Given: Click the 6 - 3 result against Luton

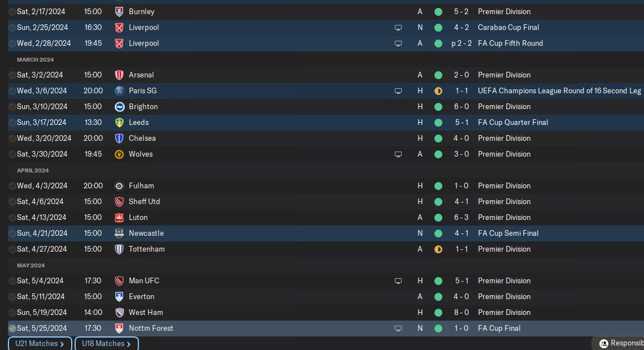Looking at the screenshot, I should 460,217.
